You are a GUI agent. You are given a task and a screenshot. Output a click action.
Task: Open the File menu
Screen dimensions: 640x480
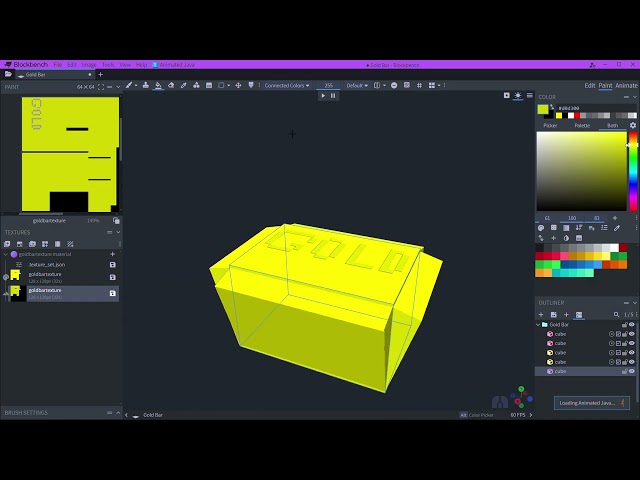(x=58, y=64)
